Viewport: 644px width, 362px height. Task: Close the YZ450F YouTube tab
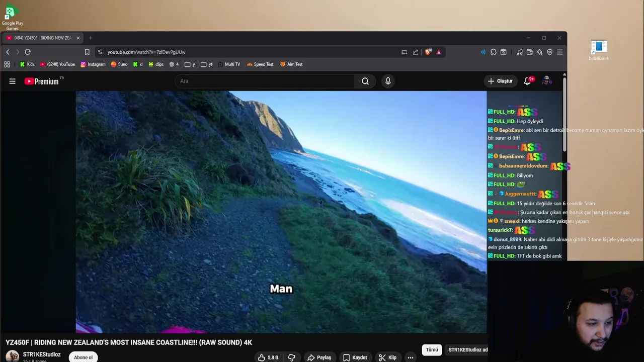[x=78, y=38]
